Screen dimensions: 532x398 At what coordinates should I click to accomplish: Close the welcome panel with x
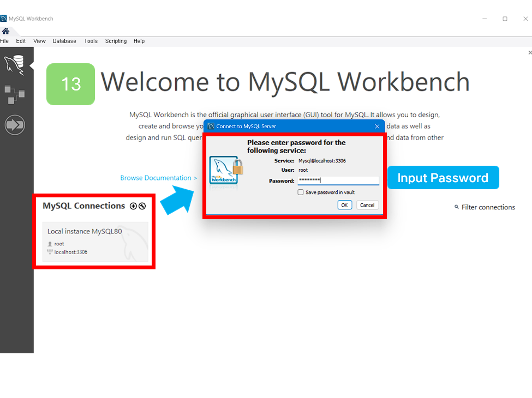click(530, 52)
